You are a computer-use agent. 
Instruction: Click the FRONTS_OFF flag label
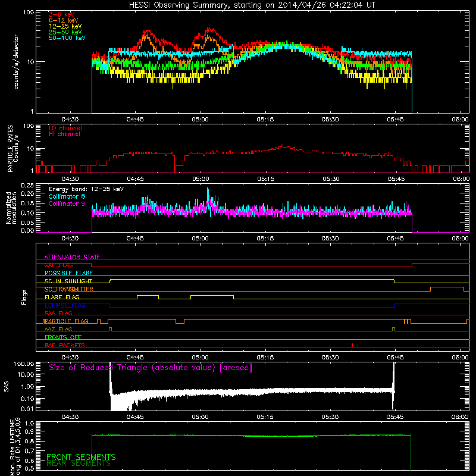click(63, 337)
